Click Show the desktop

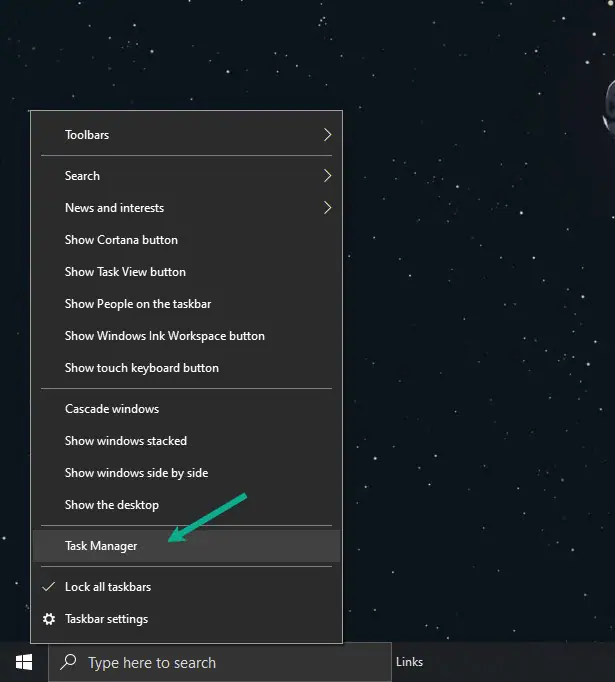tap(186, 505)
